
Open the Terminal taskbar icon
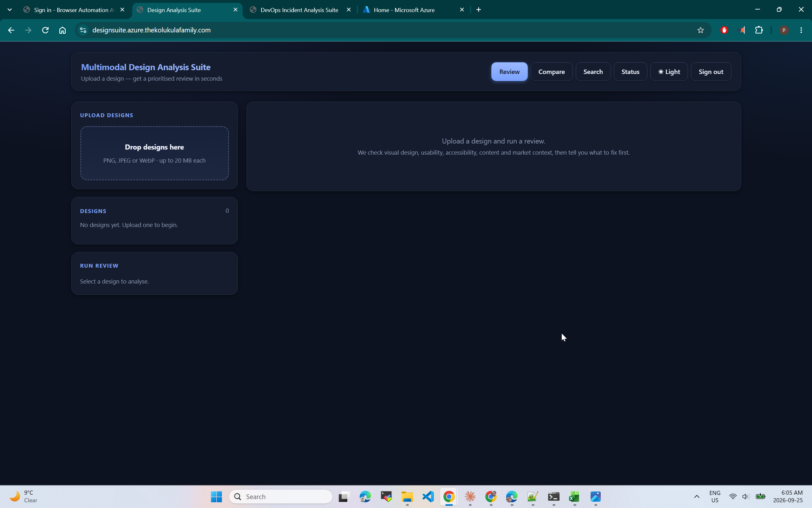click(553, 497)
